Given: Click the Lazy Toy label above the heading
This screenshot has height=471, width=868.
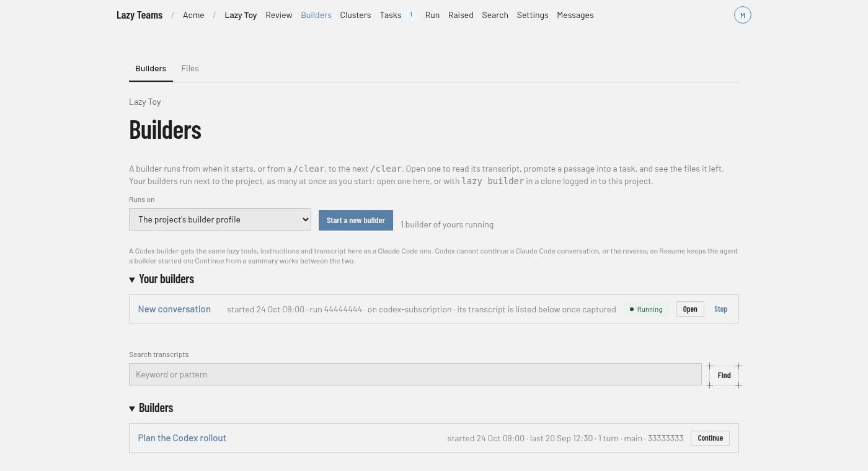Looking at the screenshot, I should 145,102.
